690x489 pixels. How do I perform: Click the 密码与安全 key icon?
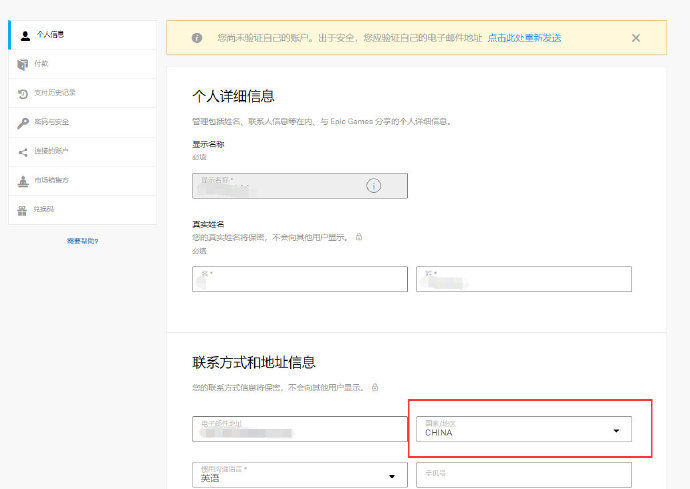click(24, 122)
